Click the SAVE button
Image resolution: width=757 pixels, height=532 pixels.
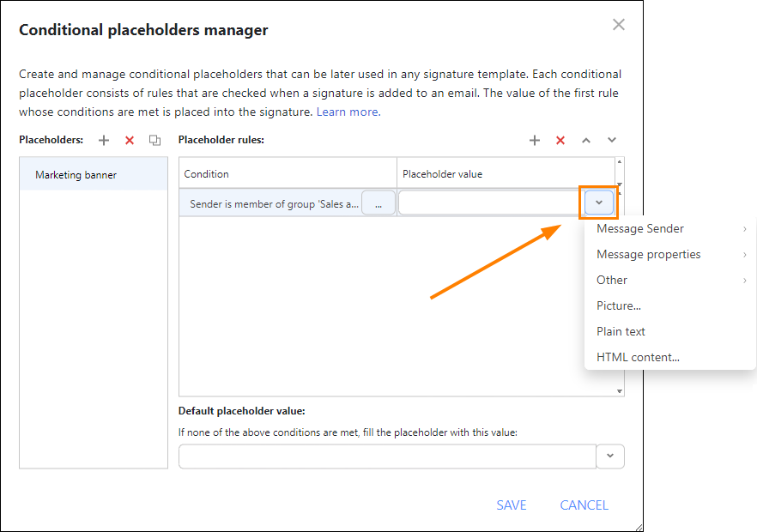coord(512,505)
